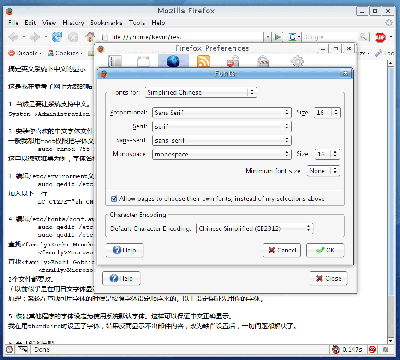
Task: Click OK in the Fonts dialog
Action: pos(325,250)
